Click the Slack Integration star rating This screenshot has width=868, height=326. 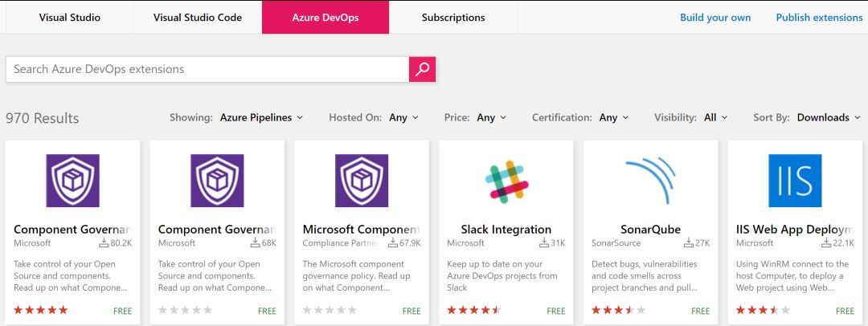[x=474, y=310]
